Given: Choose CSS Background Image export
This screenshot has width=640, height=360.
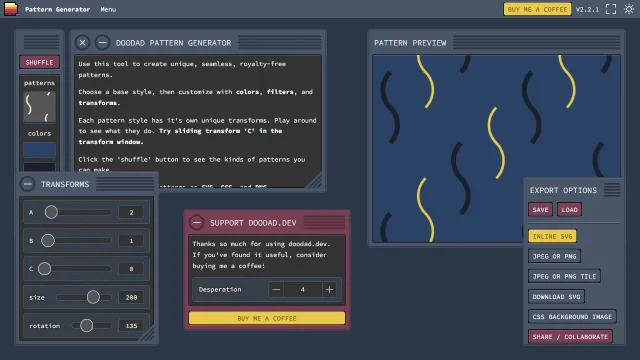Looking at the screenshot, I should click(572, 317).
